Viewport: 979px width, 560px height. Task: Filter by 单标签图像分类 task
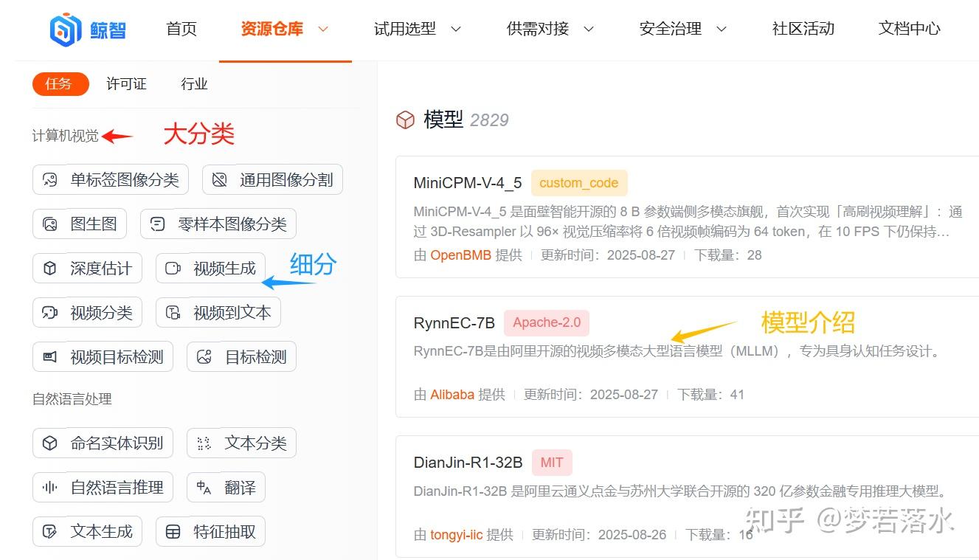(111, 180)
